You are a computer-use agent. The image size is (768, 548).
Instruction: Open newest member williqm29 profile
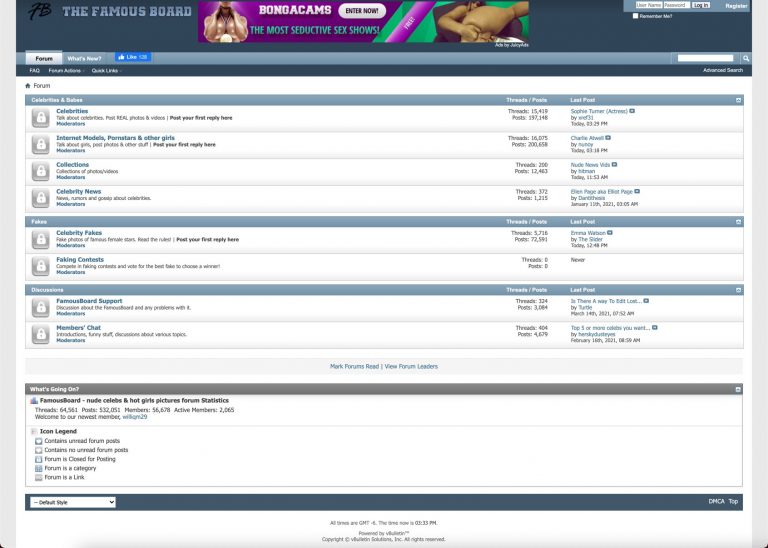(x=134, y=417)
